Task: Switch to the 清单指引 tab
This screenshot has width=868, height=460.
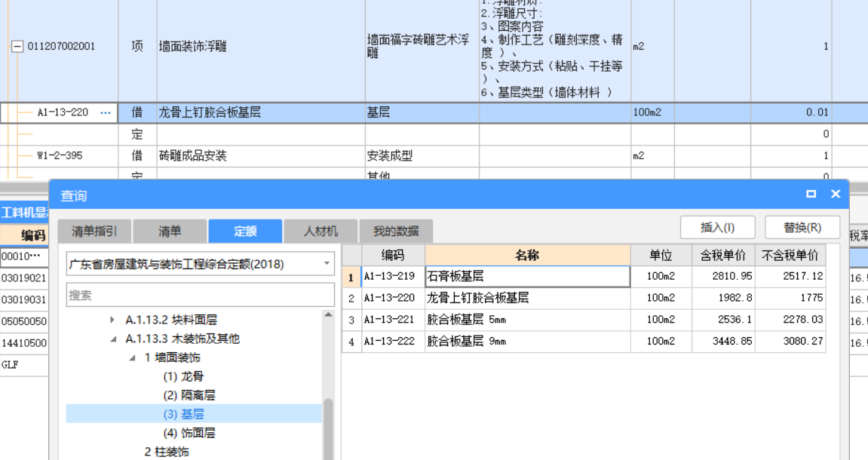Action: [95, 232]
